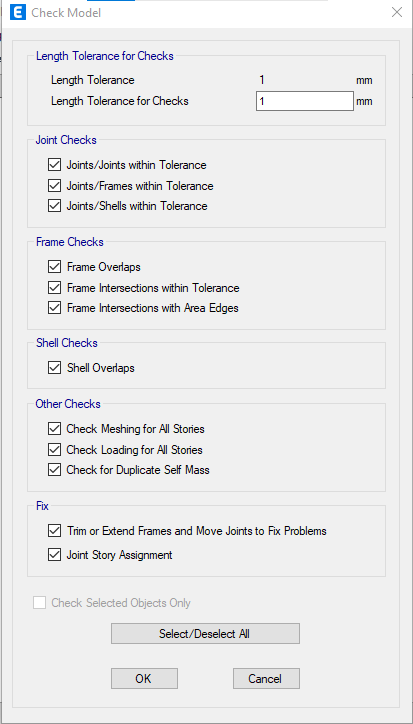
Task: Uncheck Check for Duplicate Self Mass
Action: pyautogui.click(x=55, y=470)
